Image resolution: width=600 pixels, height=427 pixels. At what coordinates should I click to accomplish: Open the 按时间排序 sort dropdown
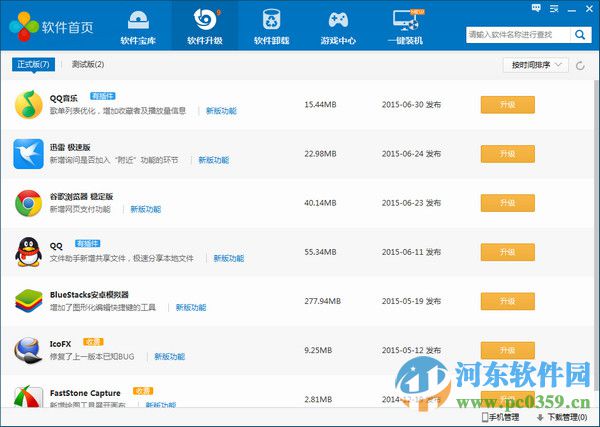536,65
